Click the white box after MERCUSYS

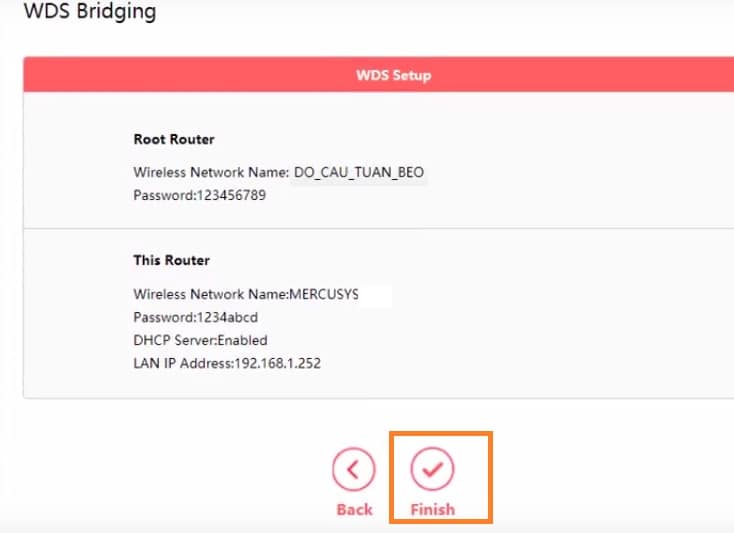[375, 294]
